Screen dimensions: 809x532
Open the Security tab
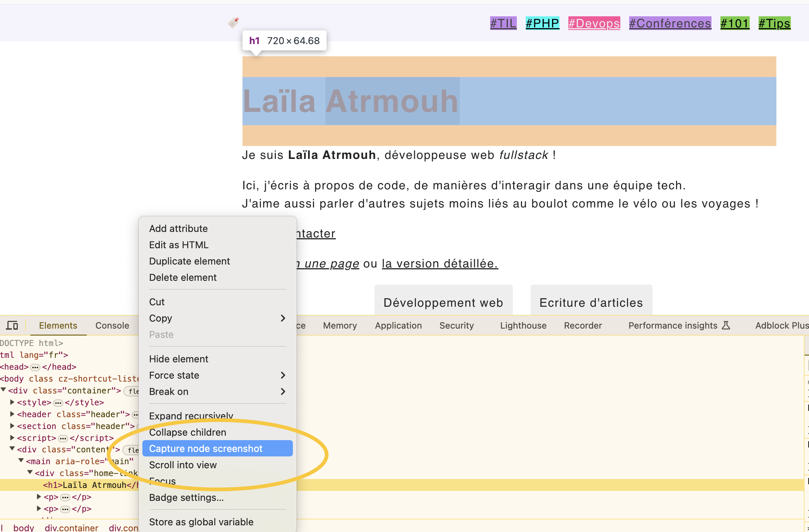[456, 325]
